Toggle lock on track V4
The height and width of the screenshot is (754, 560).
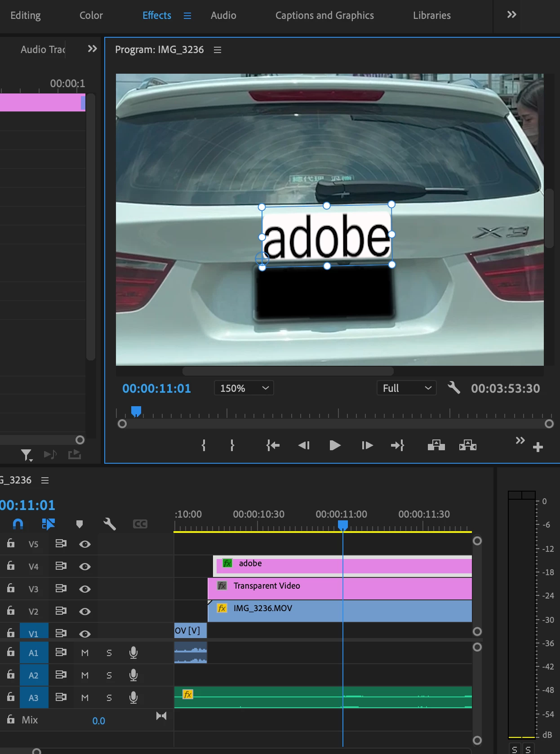point(11,566)
